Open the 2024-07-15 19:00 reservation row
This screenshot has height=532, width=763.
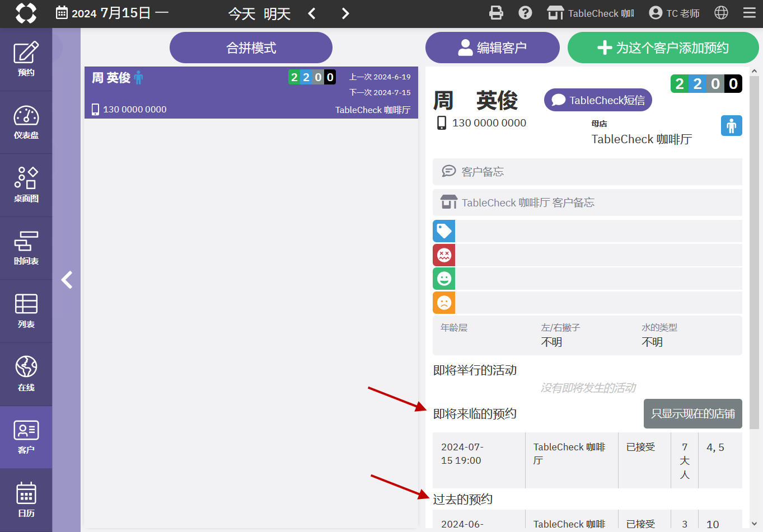[587, 460]
